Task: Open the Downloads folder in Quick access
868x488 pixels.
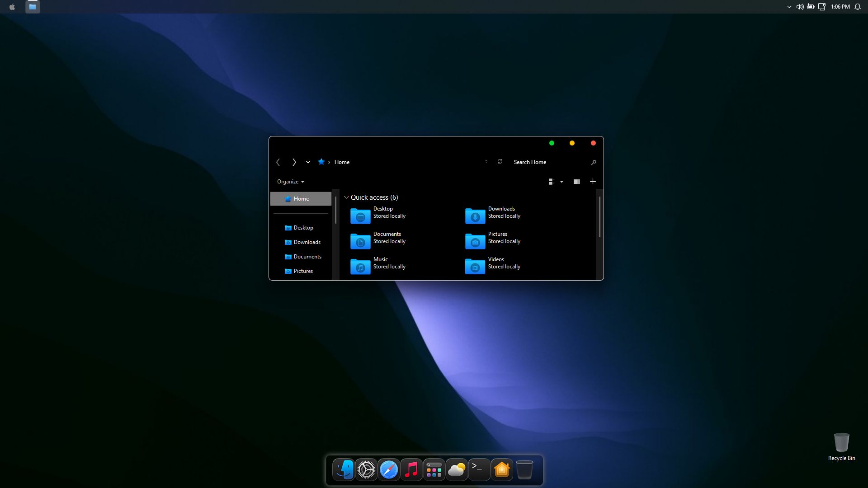Action: tap(475, 216)
